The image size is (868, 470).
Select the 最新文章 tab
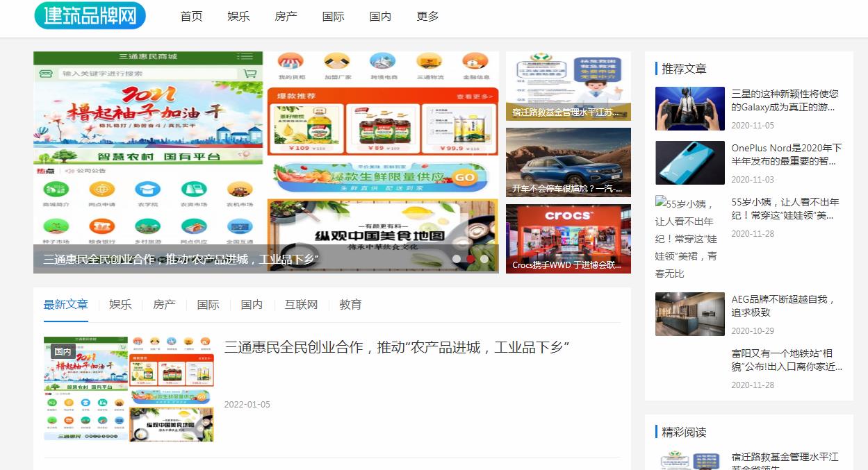click(x=66, y=304)
